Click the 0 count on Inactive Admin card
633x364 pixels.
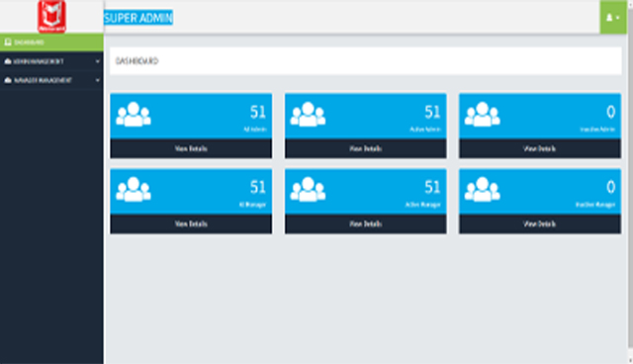[x=611, y=112]
